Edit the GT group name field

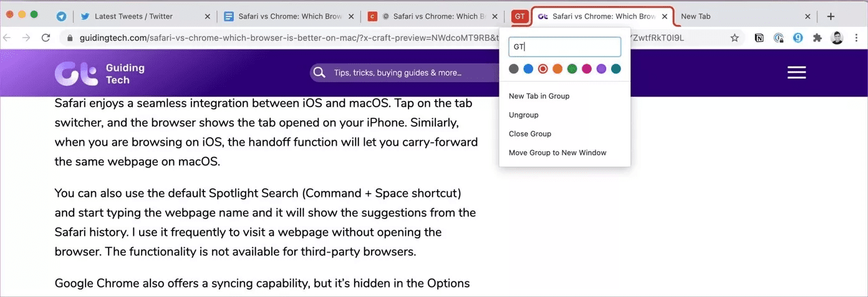click(565, 47)
